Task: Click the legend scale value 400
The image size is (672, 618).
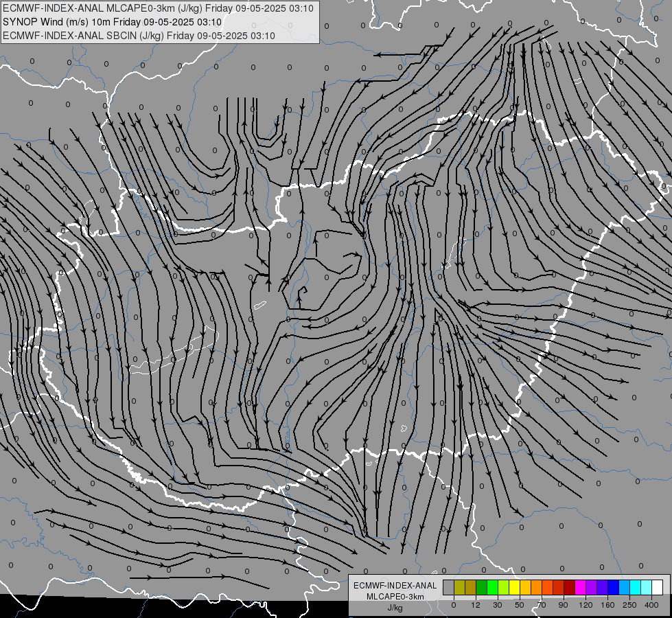Action: pos(651,605)
